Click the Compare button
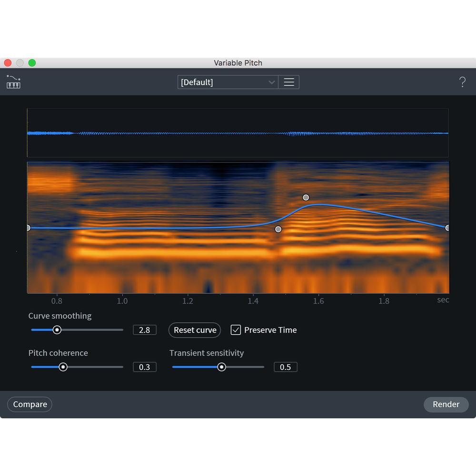The image size is (476, 476). 30,404
